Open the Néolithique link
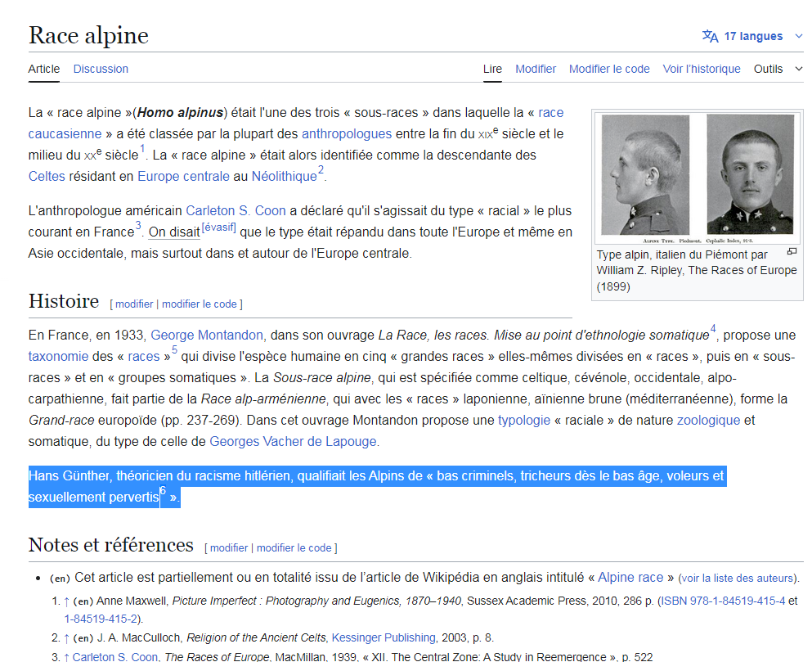812x662 pixels. 284,176
